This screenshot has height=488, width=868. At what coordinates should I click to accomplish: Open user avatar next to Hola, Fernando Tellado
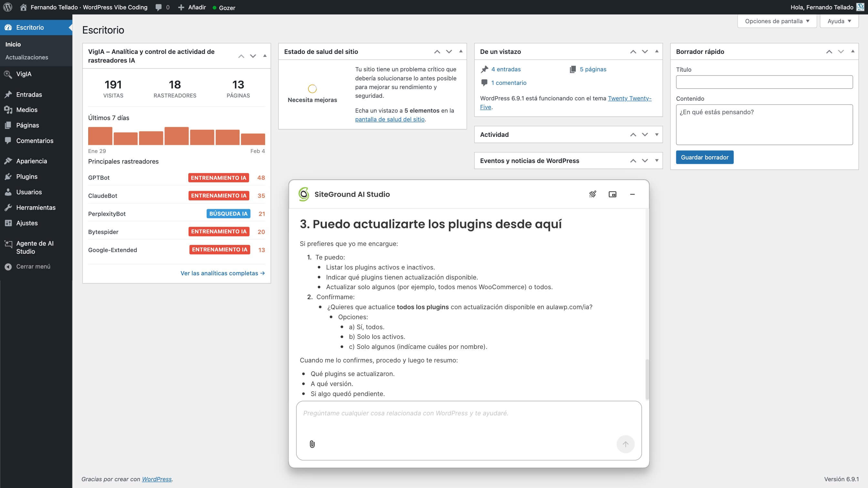click(x=860, y=7)
